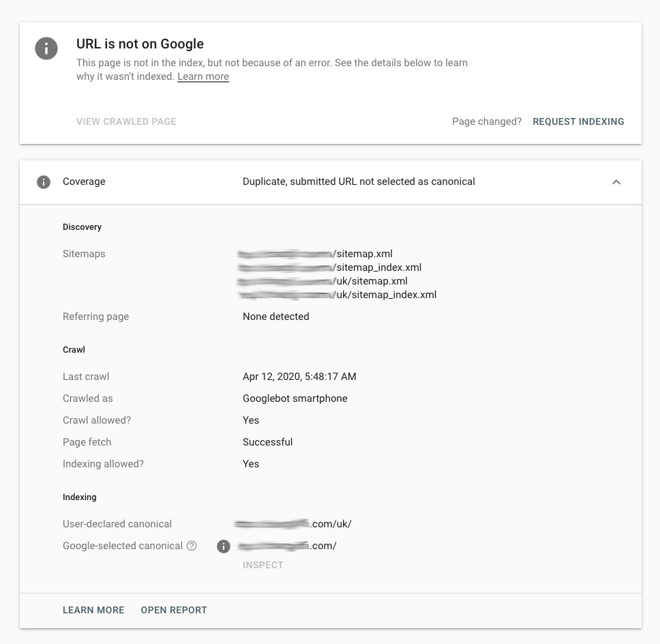Open the 'Learn more' link under the headline

(x=203, y=77)
